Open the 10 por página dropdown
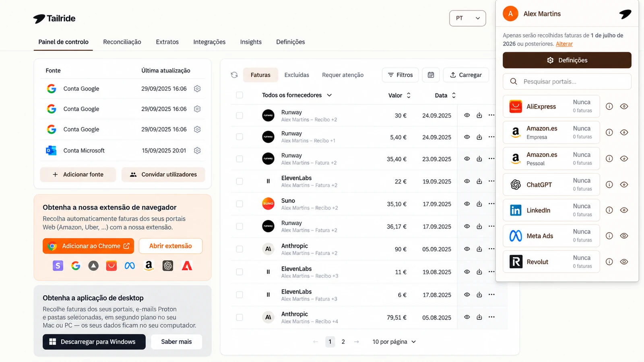The image size is (644, 362). (394, 342)
